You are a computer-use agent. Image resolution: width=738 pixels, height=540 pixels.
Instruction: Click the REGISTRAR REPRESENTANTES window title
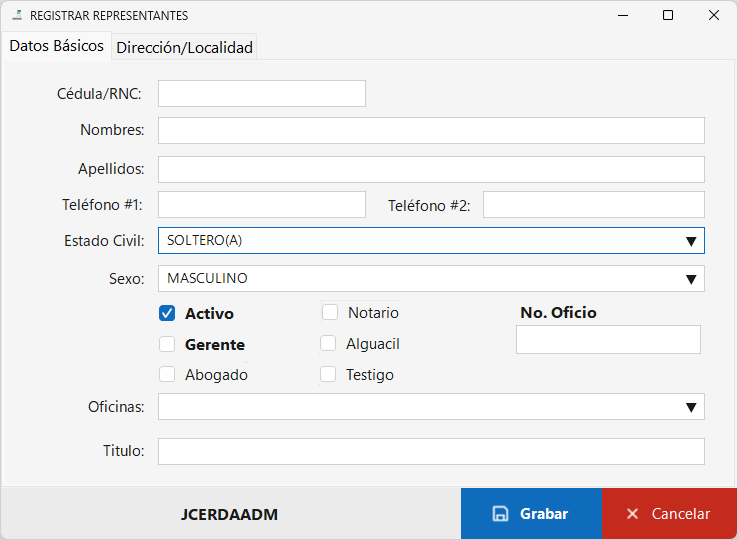[109, 16]
